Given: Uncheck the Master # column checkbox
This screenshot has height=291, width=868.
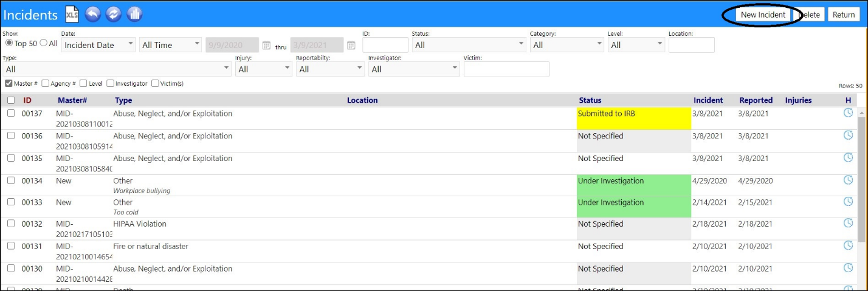Looking at the screenshot, I should [x=9, y=83].
